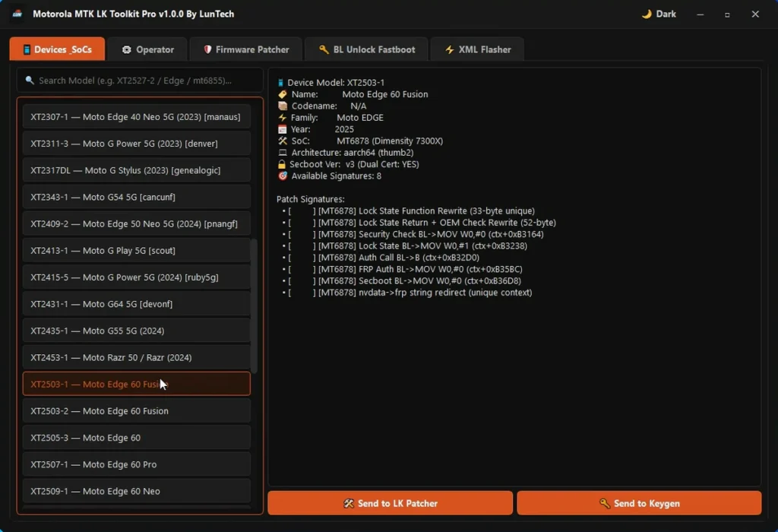Click Send to LK Patcher button
The width and height of the screenshot is (778, 532).
coord(390,503)
